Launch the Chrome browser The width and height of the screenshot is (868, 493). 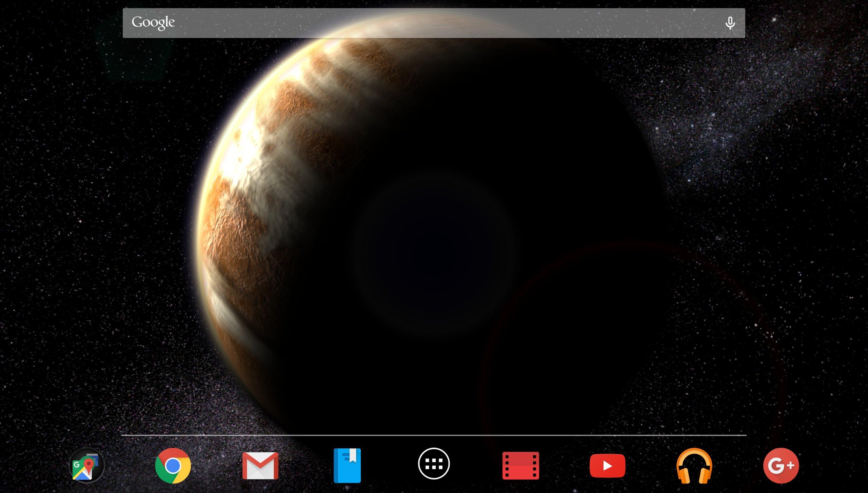pos(173,466)
